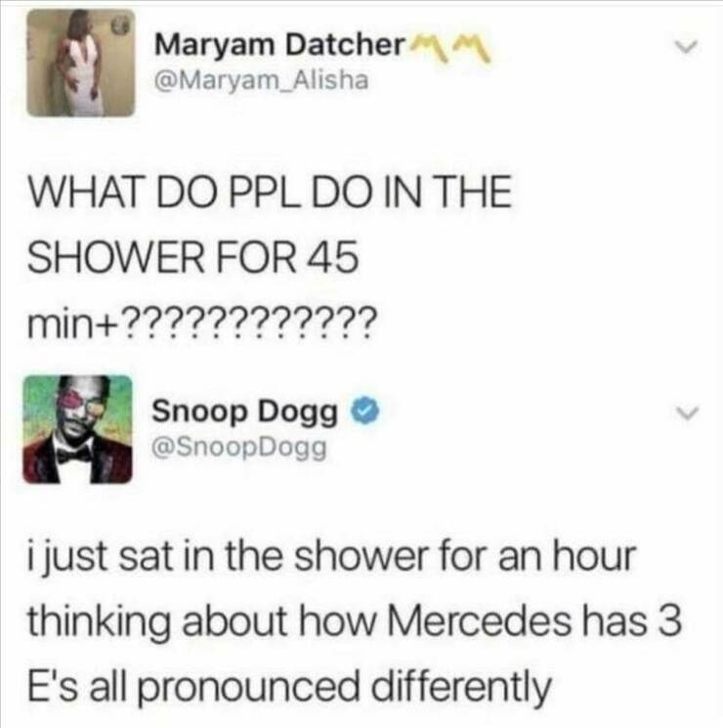Click the line 'WHAT DO PPL DO IN THE'
Screen dimensions: 723x728
270,191
